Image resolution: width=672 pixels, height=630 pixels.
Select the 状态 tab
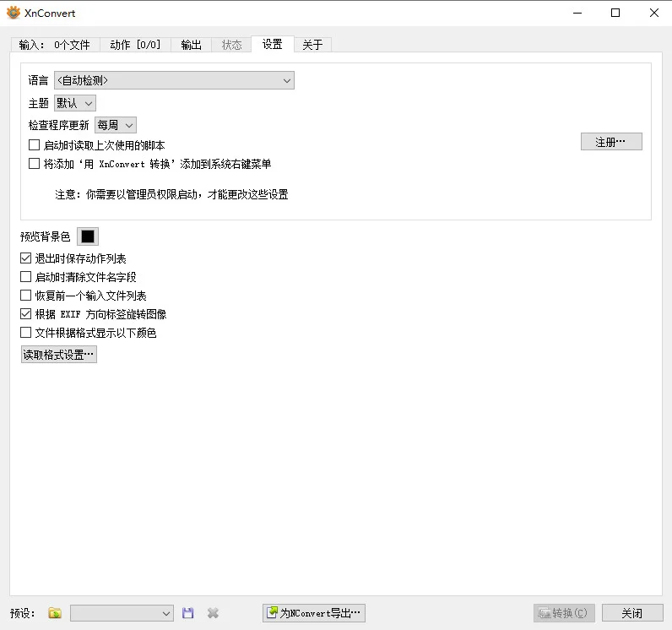[x=231, y=45]
